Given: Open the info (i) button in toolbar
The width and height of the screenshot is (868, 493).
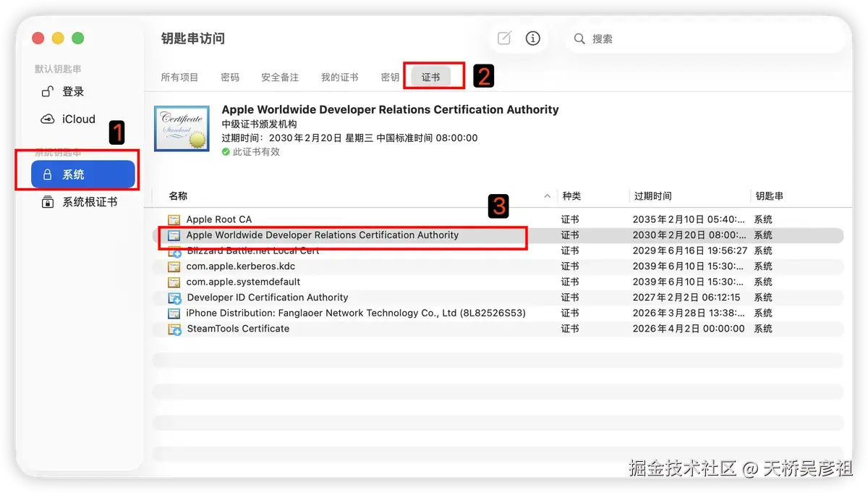Looking at the screenshot, I should (x=533, y=38).
